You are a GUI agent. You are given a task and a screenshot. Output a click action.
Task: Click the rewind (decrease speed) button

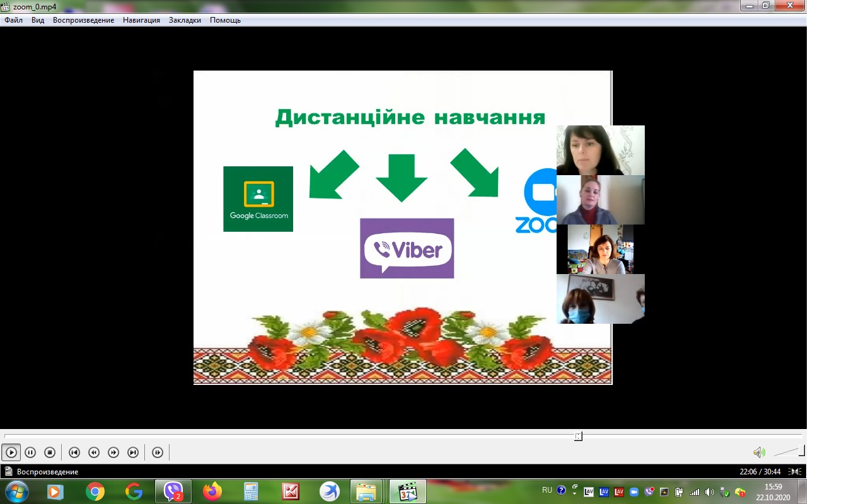[x=94, y=452]
